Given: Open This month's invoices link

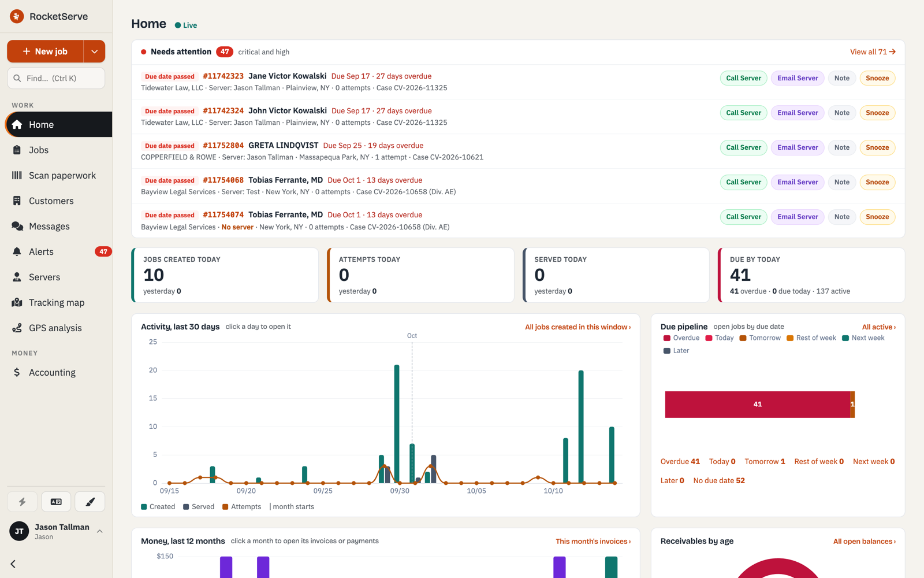Looking at the screenshot, I should (x=593, y=542).
